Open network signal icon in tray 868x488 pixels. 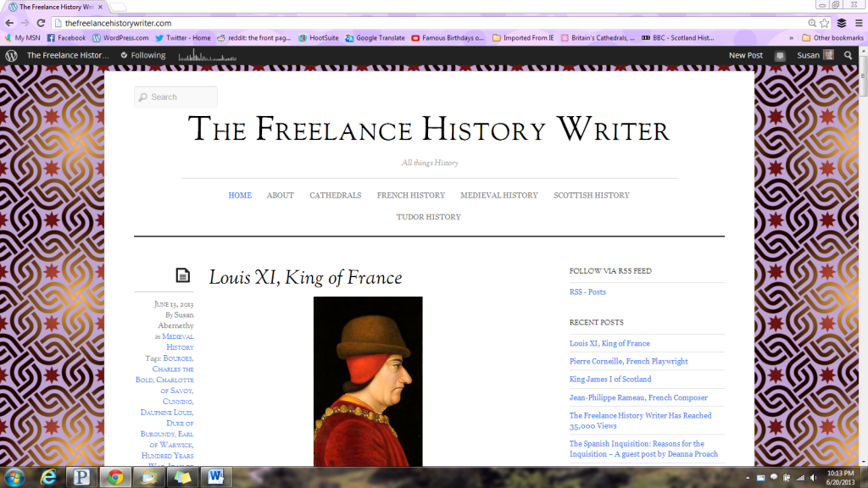[x=800, y=478]
